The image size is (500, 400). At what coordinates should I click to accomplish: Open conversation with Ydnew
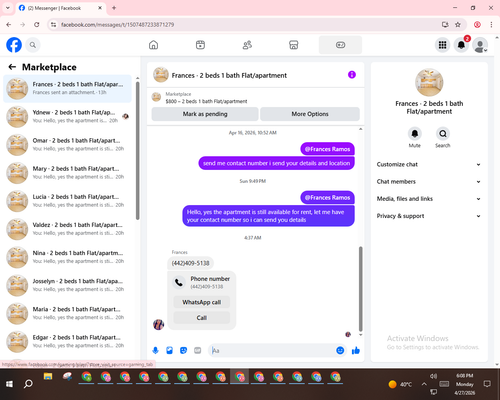pyautogui.click(x=67, y=117)
